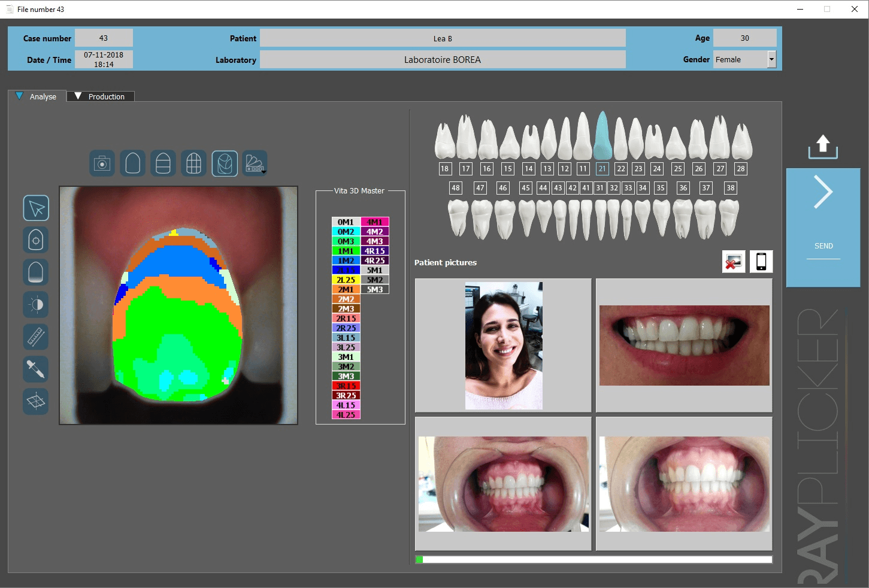Open the patient face portrait thumbnail
Viewport: 869px width, 588px height.
coord(504,345)
